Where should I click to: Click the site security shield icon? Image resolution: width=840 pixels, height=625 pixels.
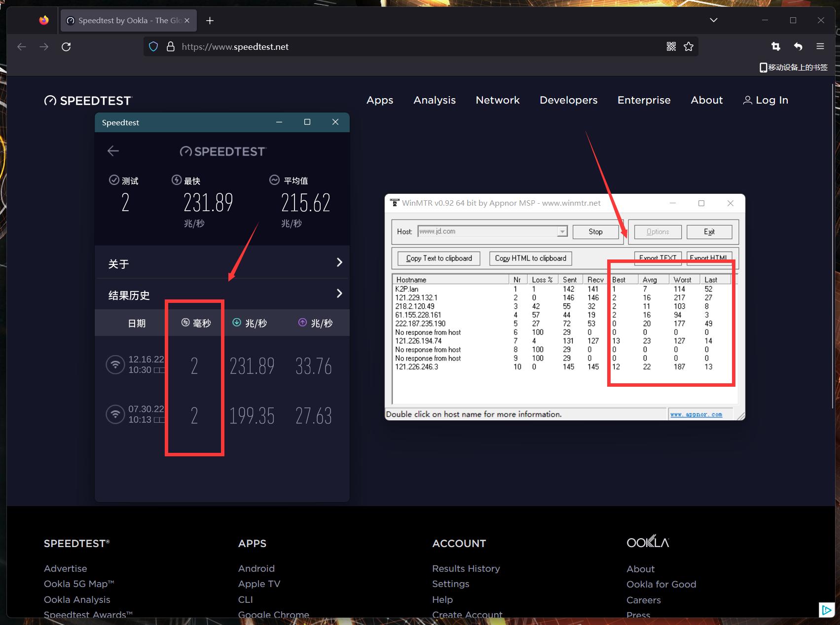click(153, 46)
